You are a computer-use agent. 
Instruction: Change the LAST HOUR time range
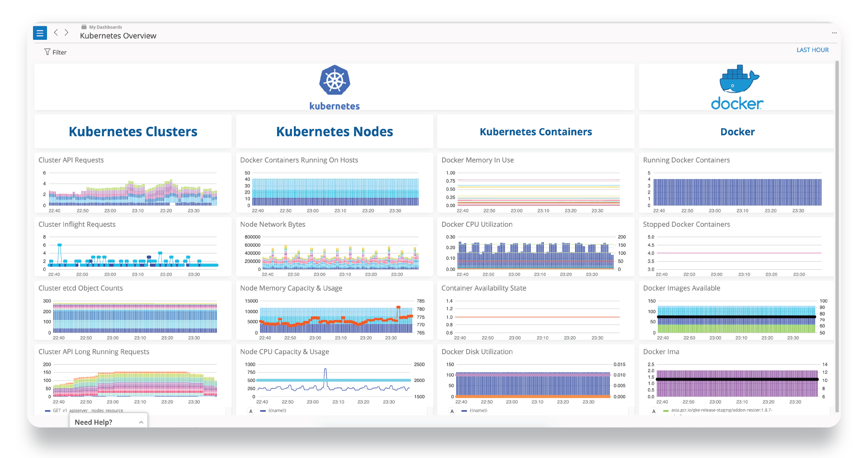point(812,50)
